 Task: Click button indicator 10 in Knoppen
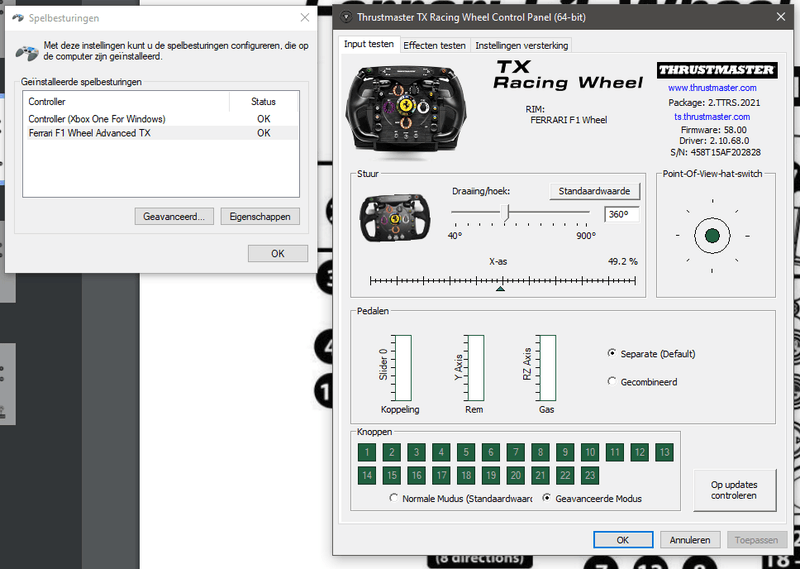point(590,452)
